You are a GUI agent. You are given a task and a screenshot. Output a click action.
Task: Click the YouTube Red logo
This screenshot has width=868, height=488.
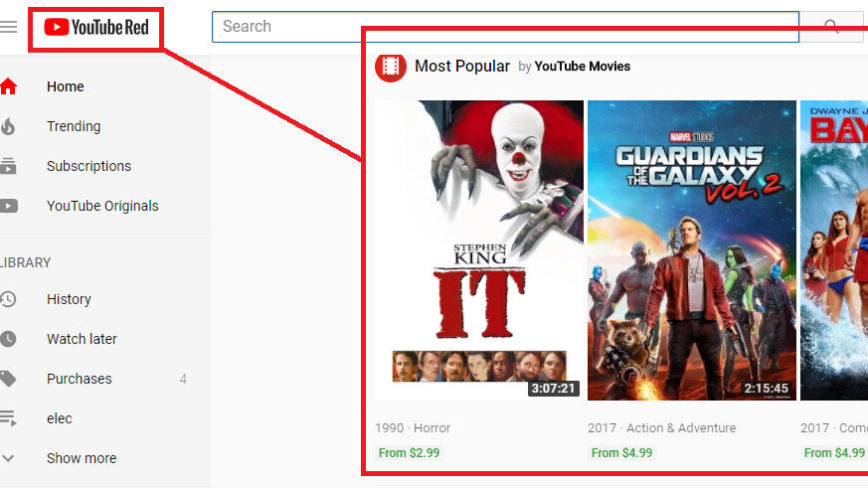tap(96, 27)
